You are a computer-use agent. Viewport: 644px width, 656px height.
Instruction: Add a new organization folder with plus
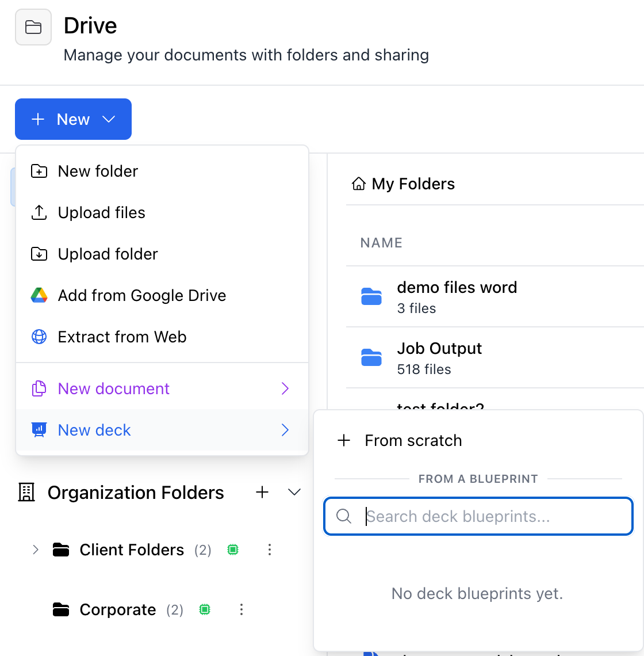point(262,493)
